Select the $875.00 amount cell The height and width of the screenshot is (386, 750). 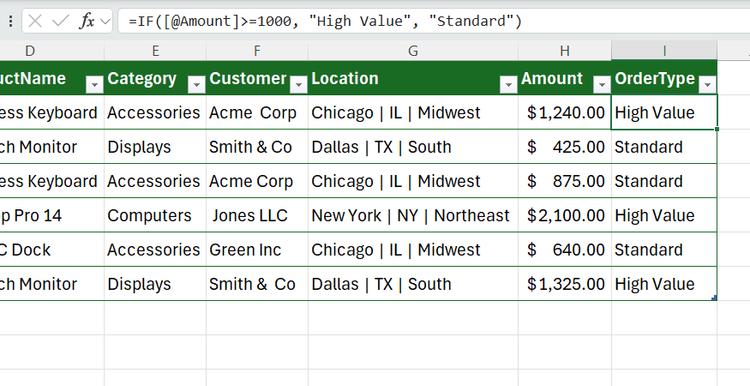pos(565,181)
